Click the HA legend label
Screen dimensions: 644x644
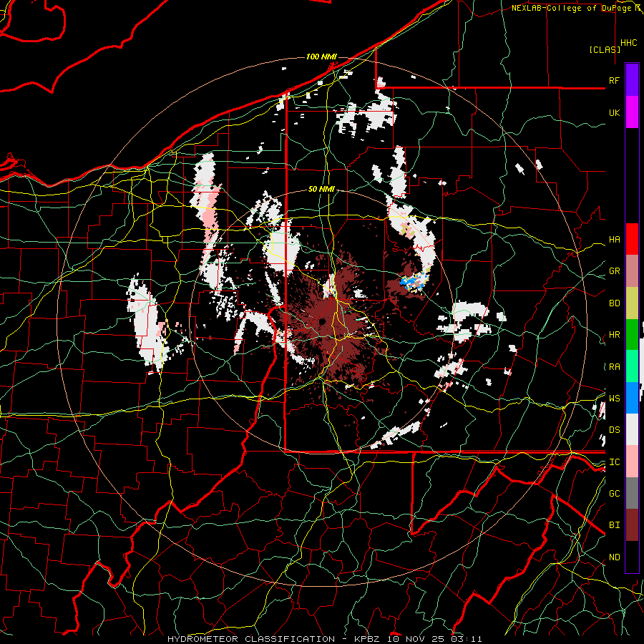click(x=614, y=240)
